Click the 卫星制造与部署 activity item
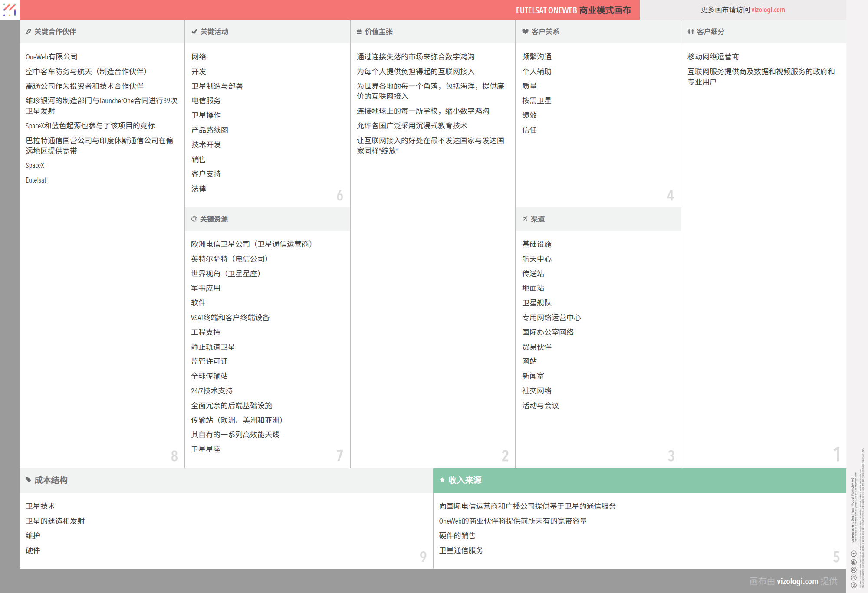868x593 pixels. (x=217, y=86)
